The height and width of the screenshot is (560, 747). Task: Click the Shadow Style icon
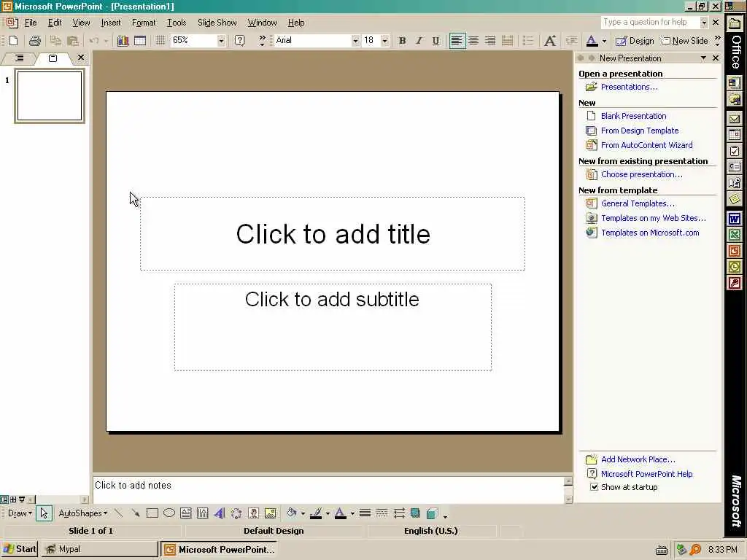point(415,513)
